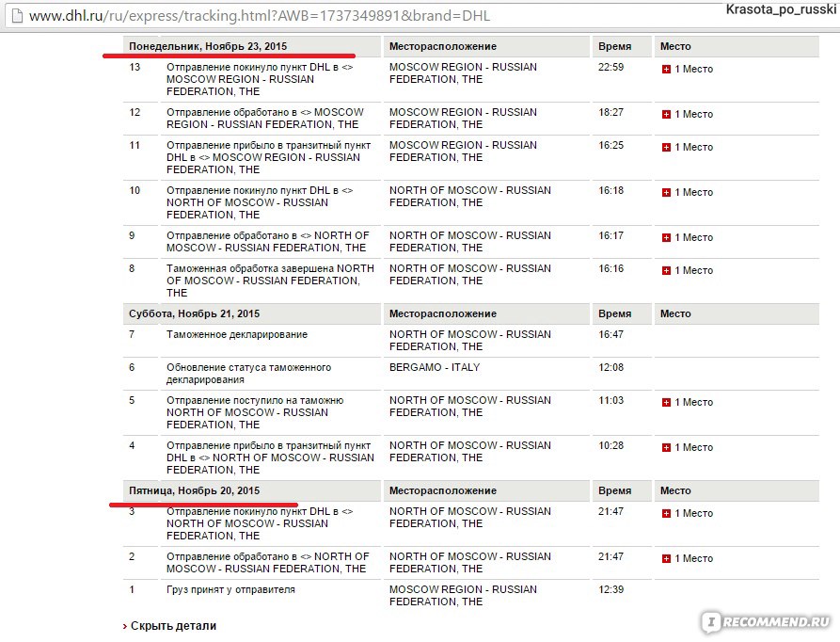Screen dimensions: 840x642
Task: Click time '16:25' in row 11
Action: [x=610, y=145]
